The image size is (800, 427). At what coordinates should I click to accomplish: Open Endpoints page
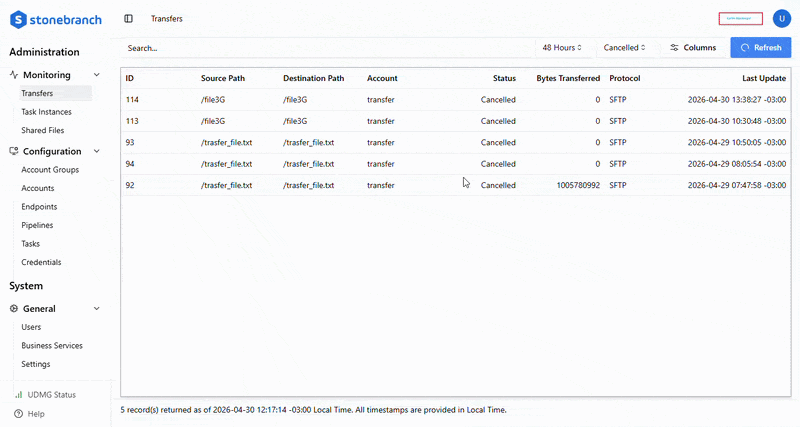point(39,207)
